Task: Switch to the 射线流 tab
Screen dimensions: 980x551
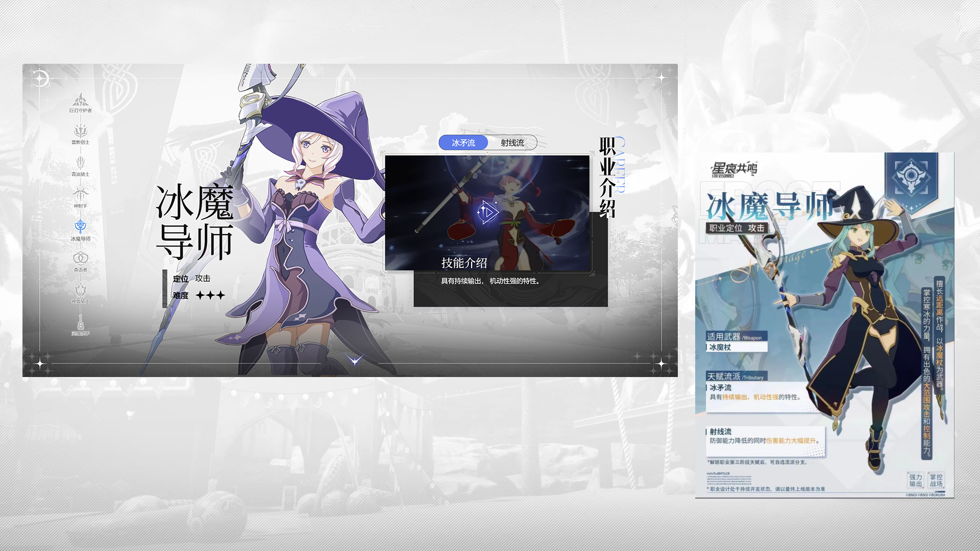Action: pyautogui.click(x=512, y=143)
